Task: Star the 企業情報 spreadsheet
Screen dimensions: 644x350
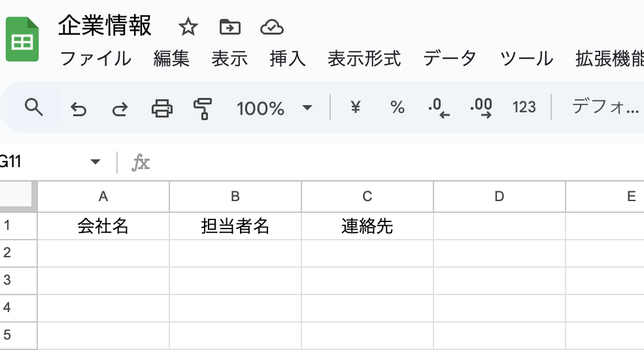Action: 188,27
